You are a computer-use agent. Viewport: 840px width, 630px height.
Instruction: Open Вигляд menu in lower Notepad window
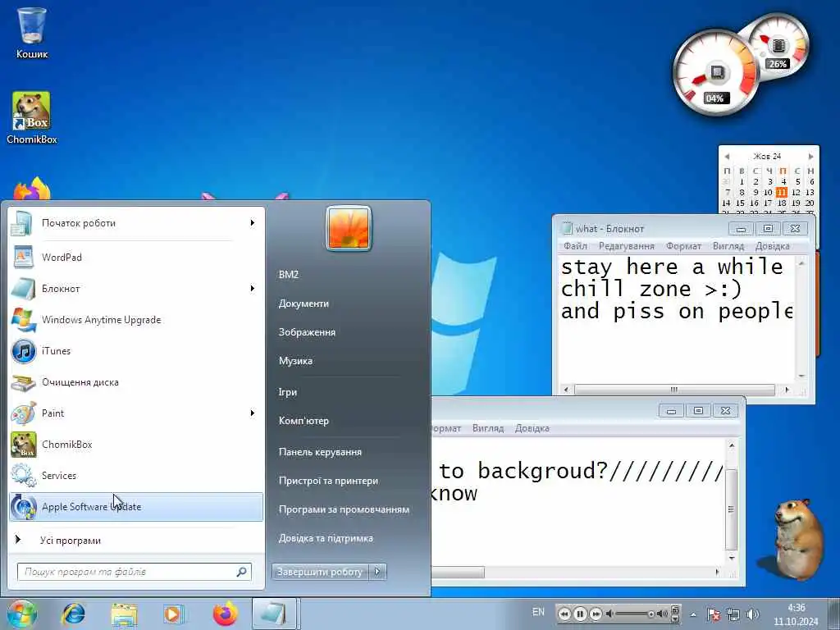[488, 428]
